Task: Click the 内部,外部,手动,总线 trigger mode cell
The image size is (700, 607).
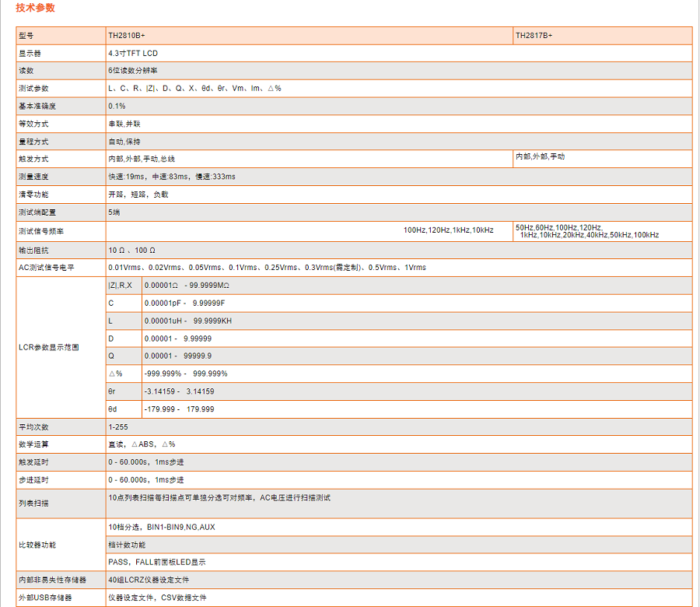Action: [142, 159]
